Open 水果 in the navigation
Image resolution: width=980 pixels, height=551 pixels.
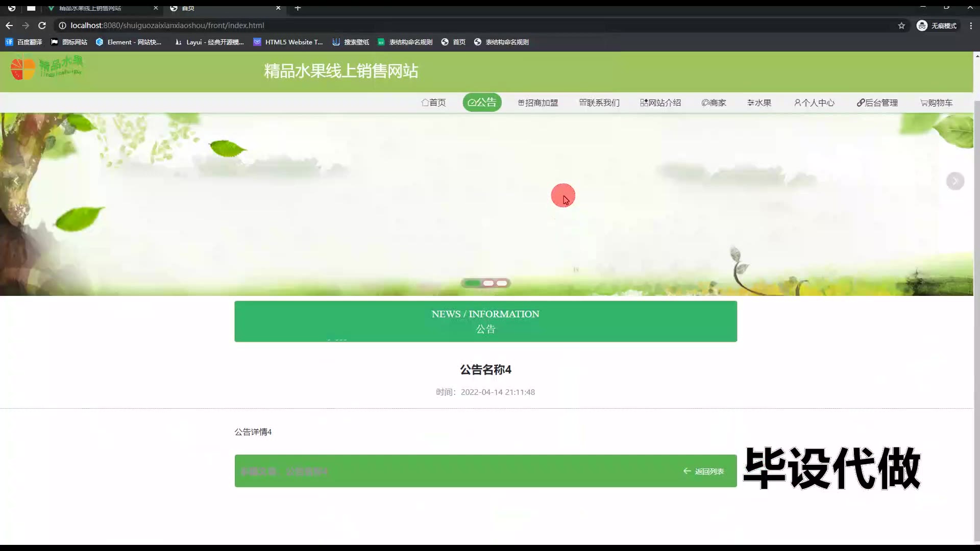pos(759,103)
